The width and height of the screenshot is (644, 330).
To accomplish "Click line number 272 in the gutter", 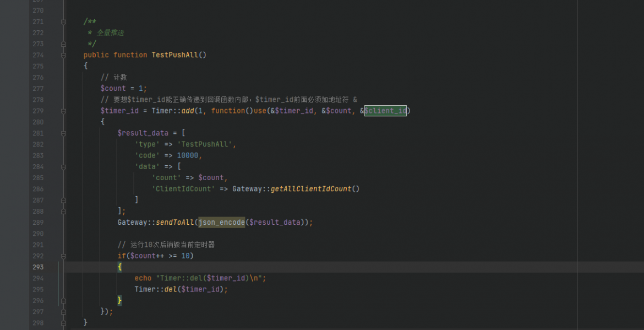I will [38, 33].
